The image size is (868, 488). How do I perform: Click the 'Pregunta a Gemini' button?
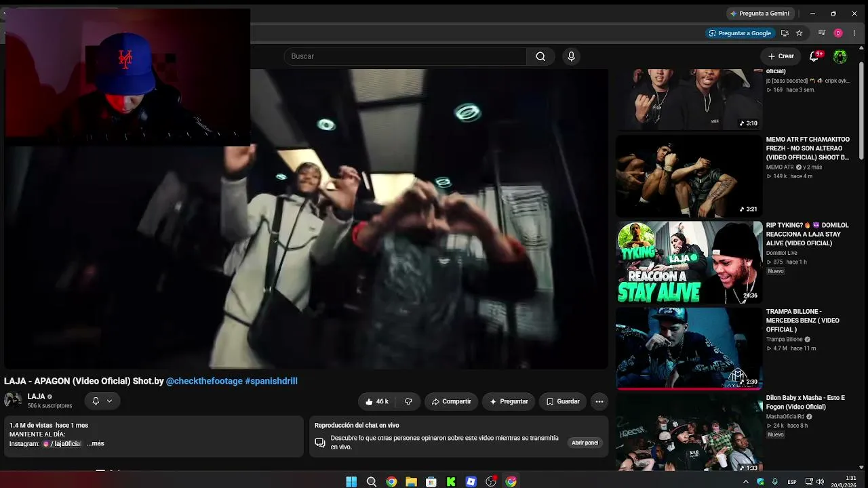pyautogui.click(x=759, y=14)
